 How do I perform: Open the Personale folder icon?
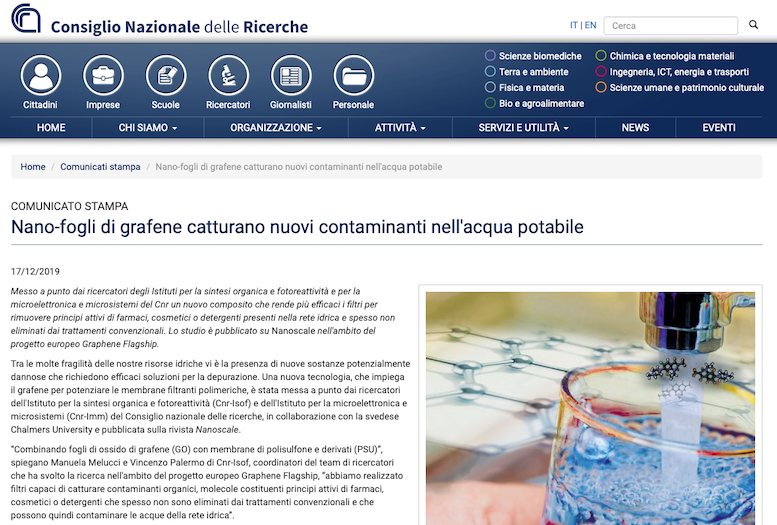(x=353, y=75)
